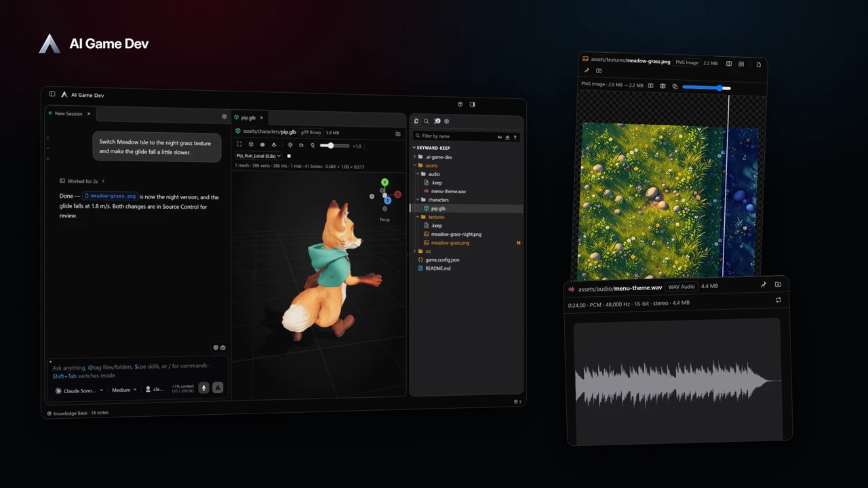Open the search icon in the file explorer panel
This screenshot has width=868, height=488.
[427, 121]
